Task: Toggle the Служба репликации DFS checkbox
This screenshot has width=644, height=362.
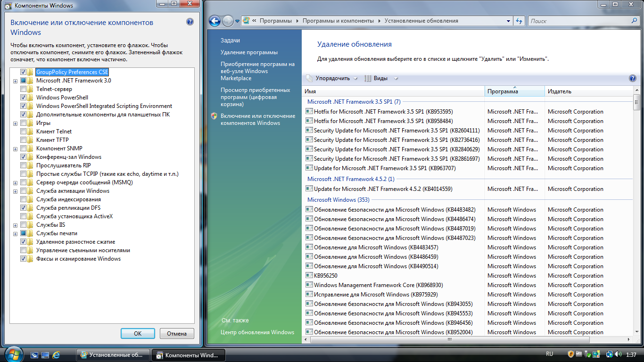Action: pyautogui.click(x=23, y=208)
